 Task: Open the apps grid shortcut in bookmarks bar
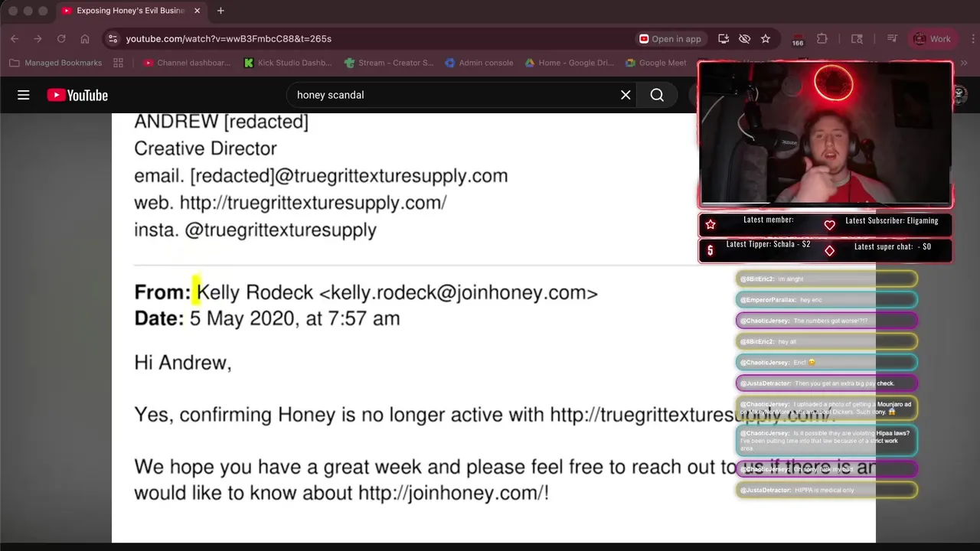(118, 63)
